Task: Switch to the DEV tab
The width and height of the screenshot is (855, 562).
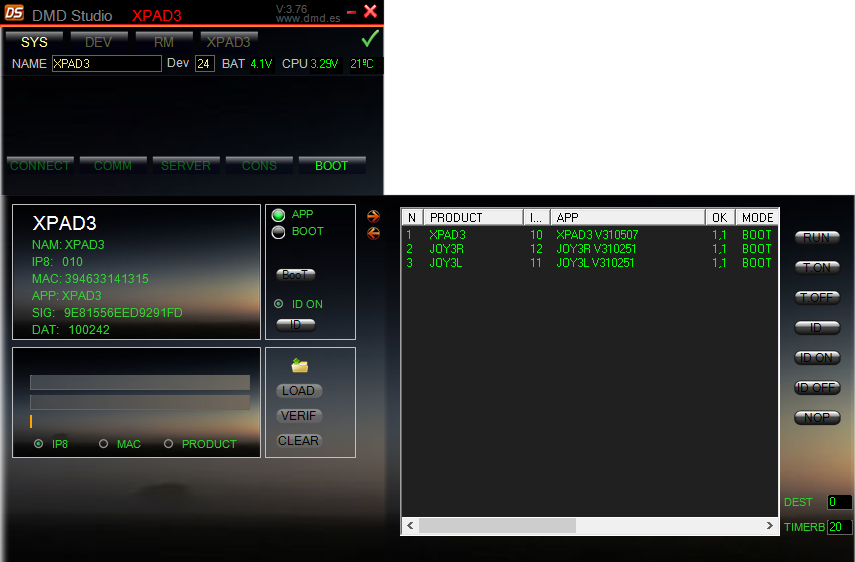Action: pyautogui.click(x=98, y=42)
